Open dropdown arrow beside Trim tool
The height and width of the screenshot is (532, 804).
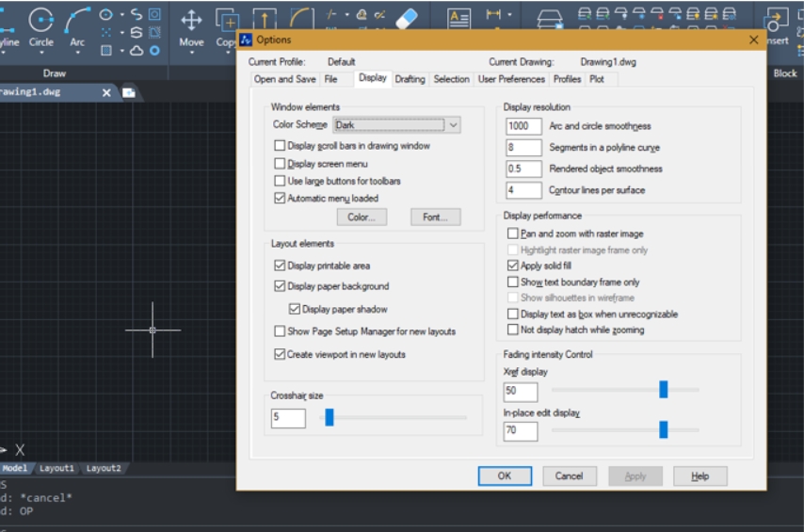[346, 15]
